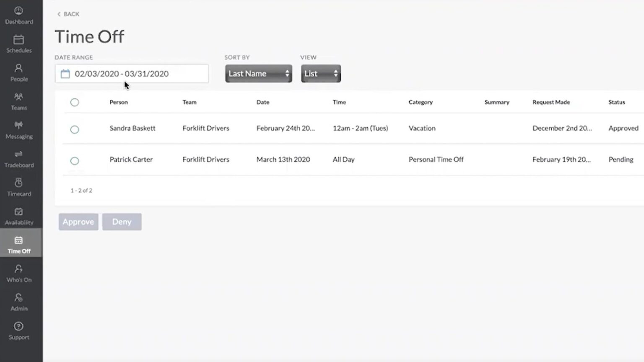The height and width of the screenshot is (362, 644).
Task: Open the Availability calendar icon
Action: pyautogui.click(x=18, y=212)
